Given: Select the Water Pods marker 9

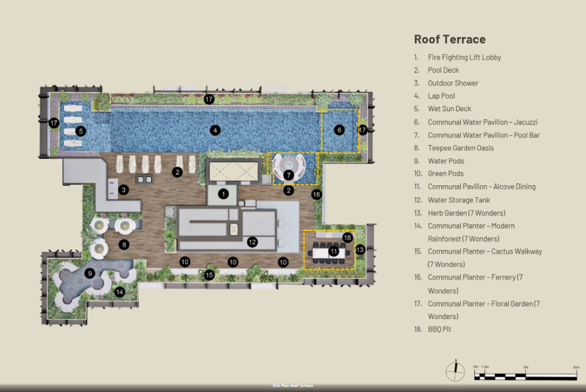Looking at the screenshot, I should click(x=90, y=274).
